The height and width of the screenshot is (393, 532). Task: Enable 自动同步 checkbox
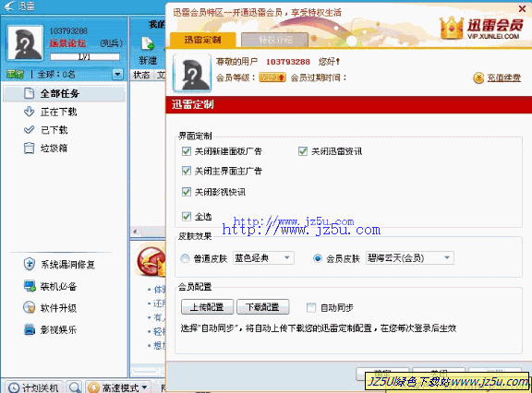click(310, 307)
